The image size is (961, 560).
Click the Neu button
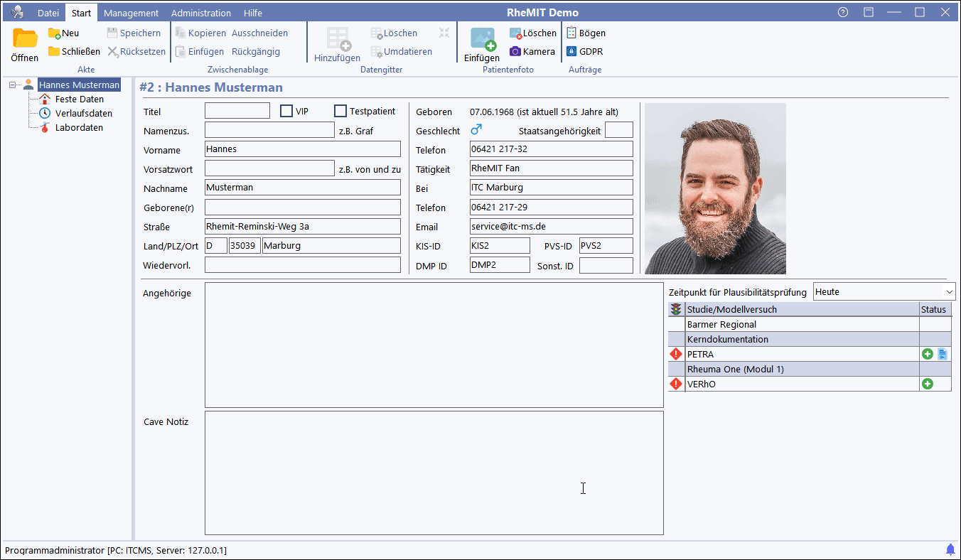coord(64,33)
